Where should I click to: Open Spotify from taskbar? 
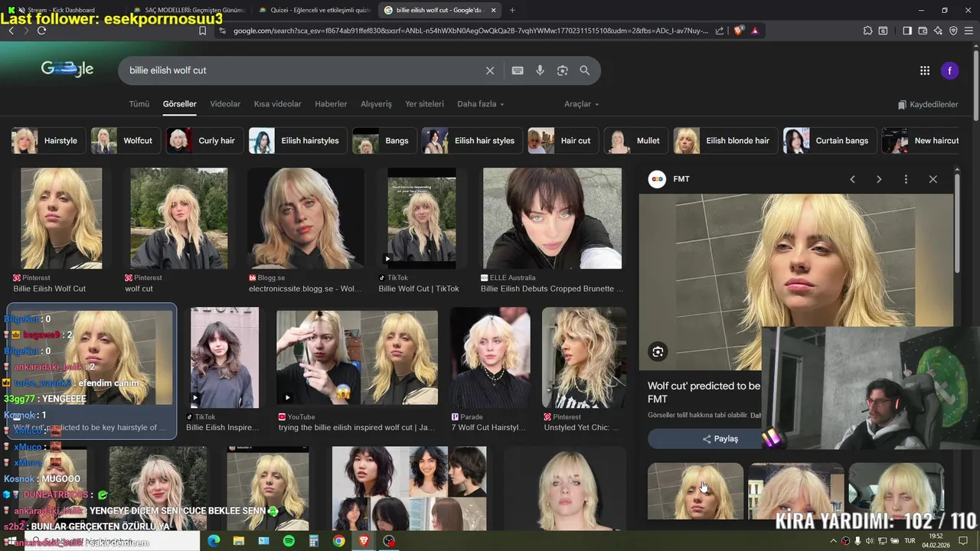(289, 541)
